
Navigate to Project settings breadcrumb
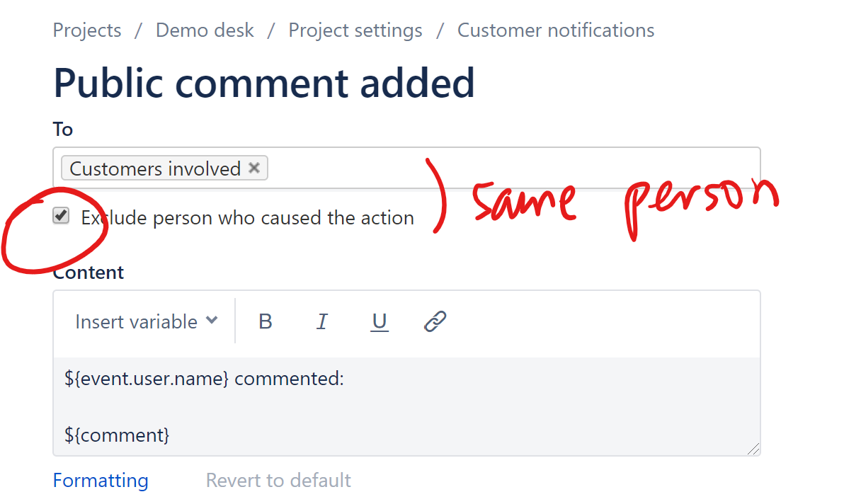pos(355,30)
